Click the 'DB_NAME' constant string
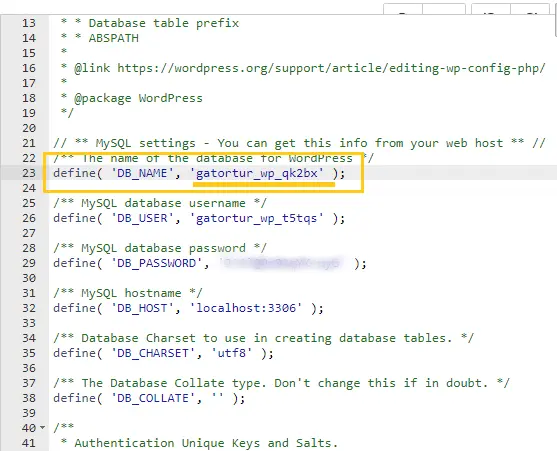 click(x=142, y=173)
